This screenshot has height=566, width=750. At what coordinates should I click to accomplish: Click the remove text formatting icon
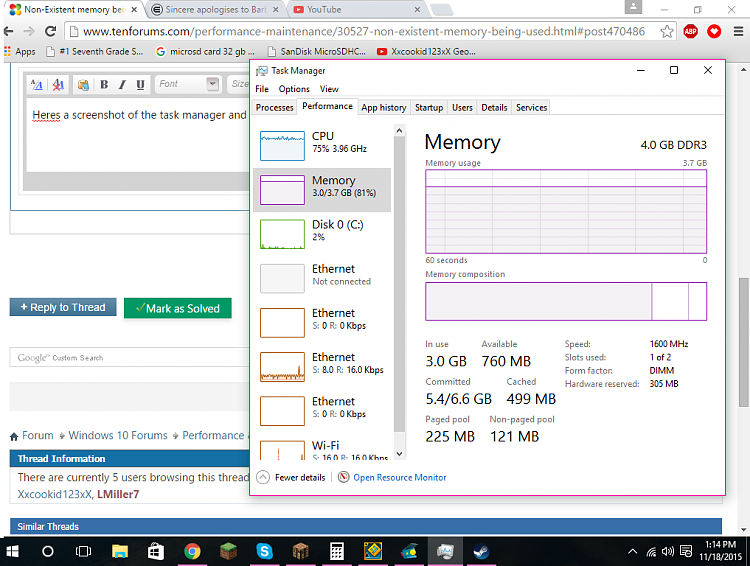point(58,85)
